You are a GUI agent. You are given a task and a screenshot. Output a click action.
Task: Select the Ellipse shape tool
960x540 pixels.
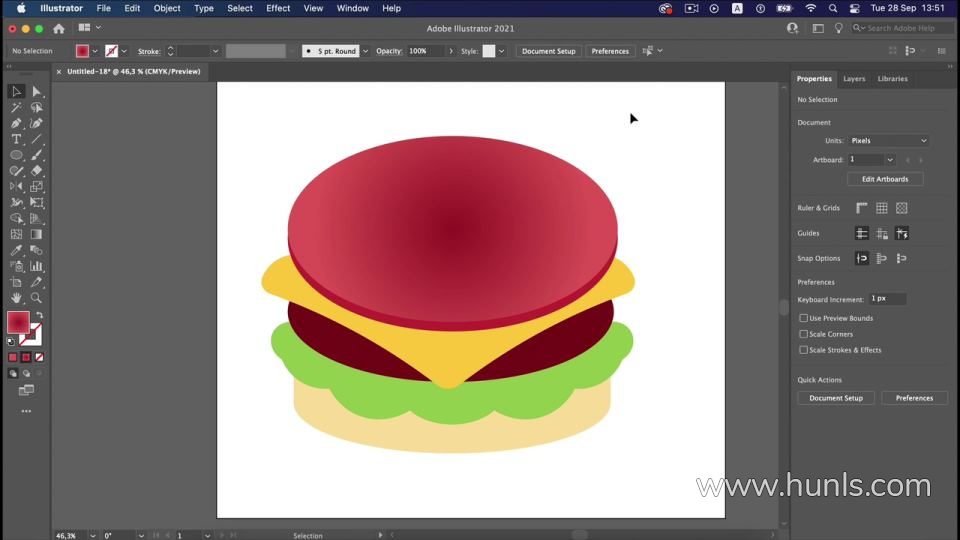[x=16, y=155]
